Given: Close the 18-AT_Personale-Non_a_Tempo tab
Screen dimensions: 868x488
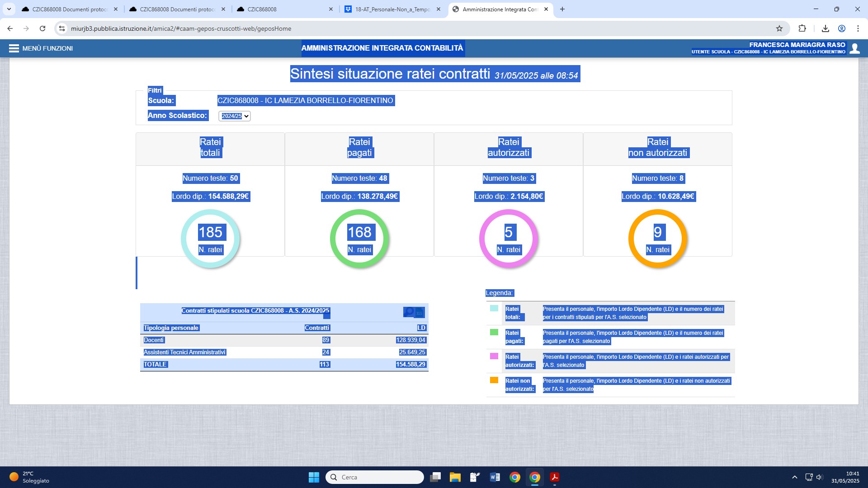Looking at the screenshot, I should coord(439,9).
